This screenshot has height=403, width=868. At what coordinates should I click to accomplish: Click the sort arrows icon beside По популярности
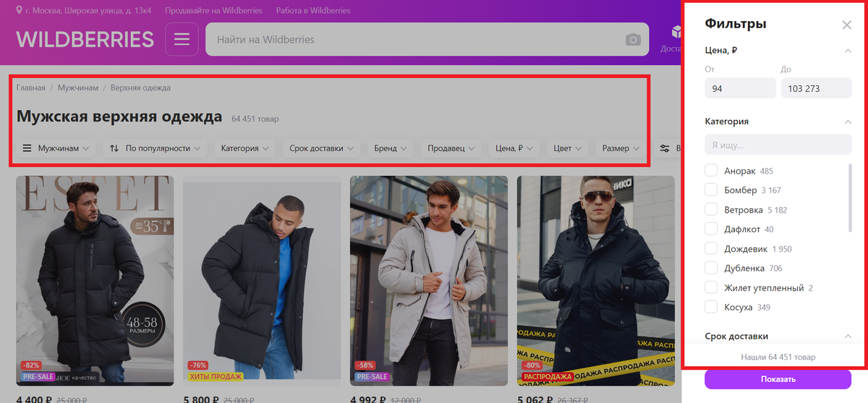(114, 148)
